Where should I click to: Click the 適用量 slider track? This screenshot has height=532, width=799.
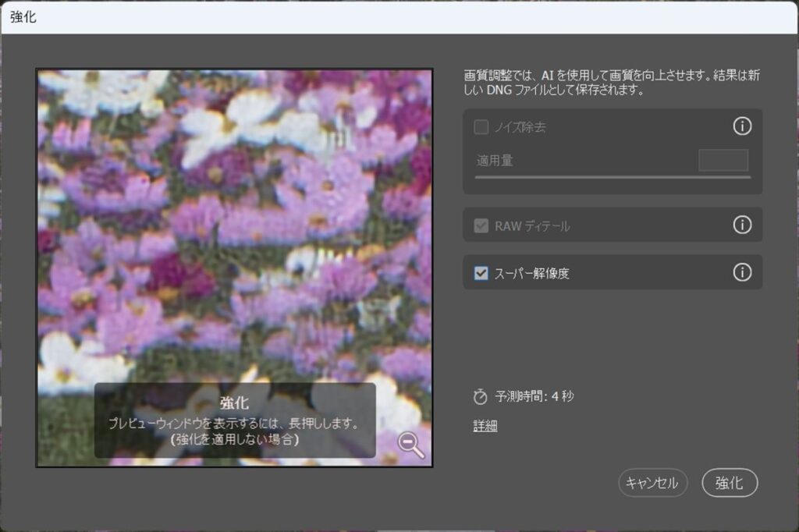click(613, 178)
